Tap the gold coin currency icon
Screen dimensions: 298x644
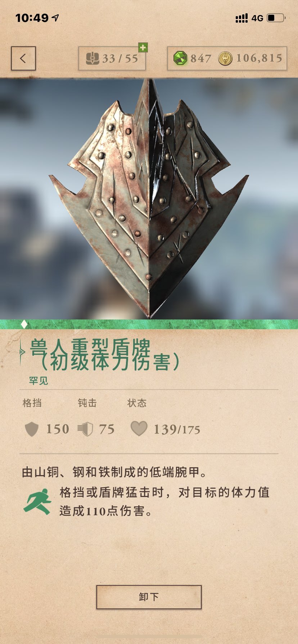(x=225, y=58)
